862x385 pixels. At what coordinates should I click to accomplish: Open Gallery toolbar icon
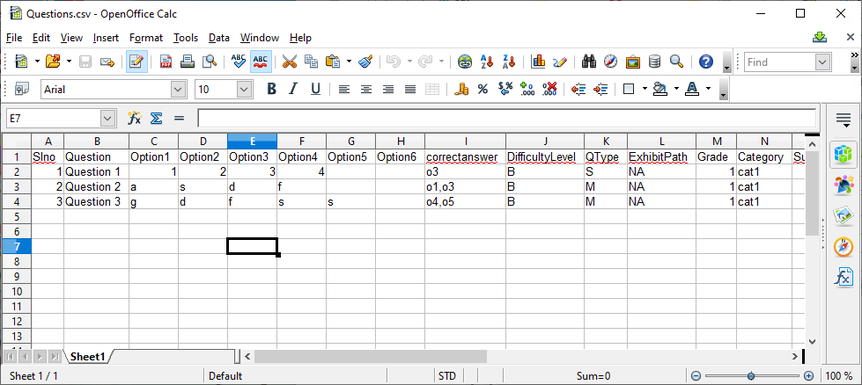[633, 62]
